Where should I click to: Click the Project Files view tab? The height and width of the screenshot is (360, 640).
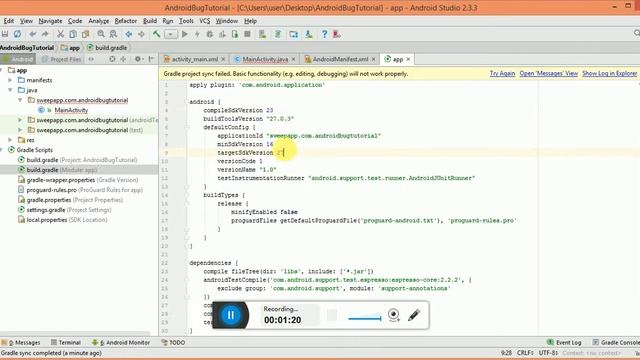click(x=61, y=59)
